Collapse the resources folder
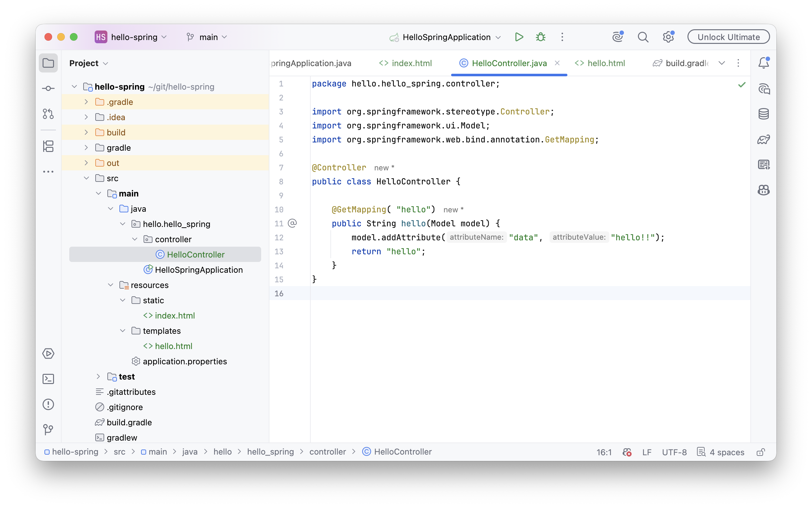 111,285
